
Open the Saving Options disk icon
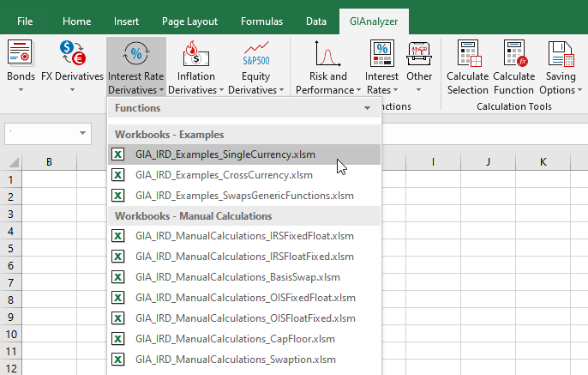tap(561, 53)
